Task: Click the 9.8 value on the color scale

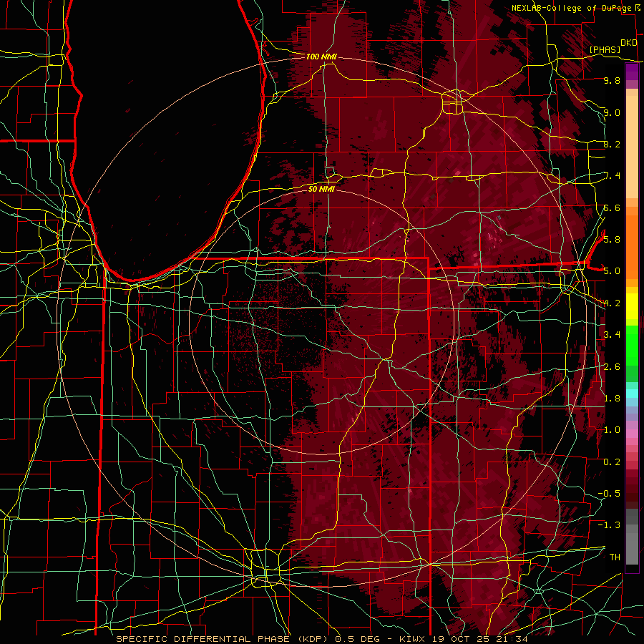Action: point(612,80)
